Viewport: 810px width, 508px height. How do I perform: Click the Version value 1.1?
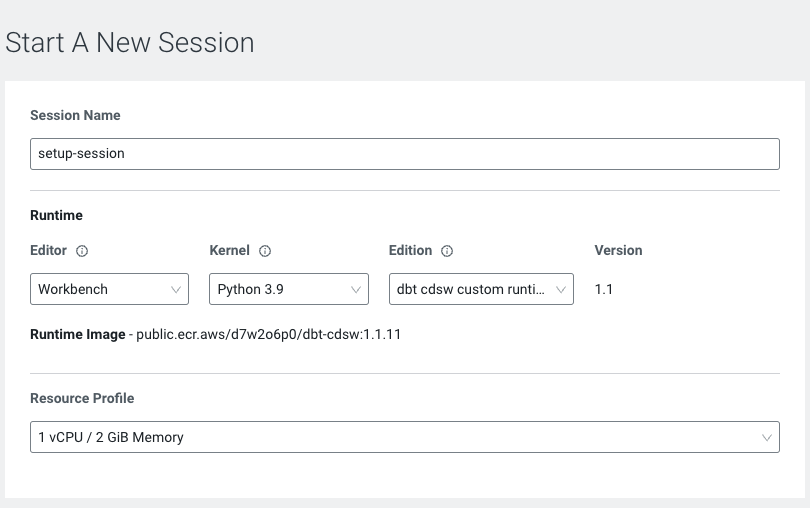point(605,289)
